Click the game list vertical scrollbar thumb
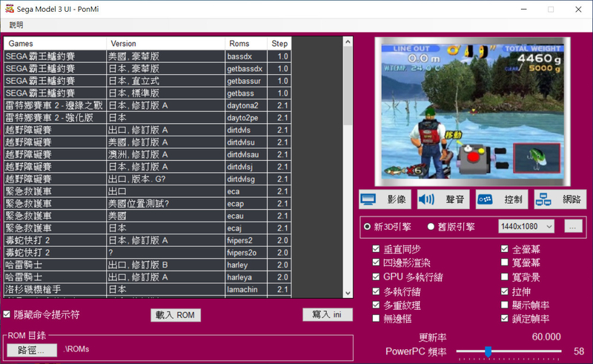 [x=348, y=85]
